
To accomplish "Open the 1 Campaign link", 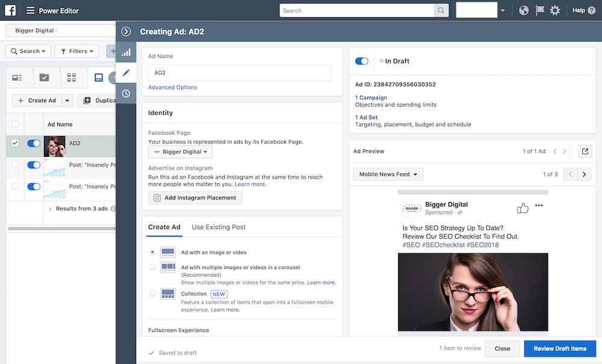I will (x=371, y=97).
